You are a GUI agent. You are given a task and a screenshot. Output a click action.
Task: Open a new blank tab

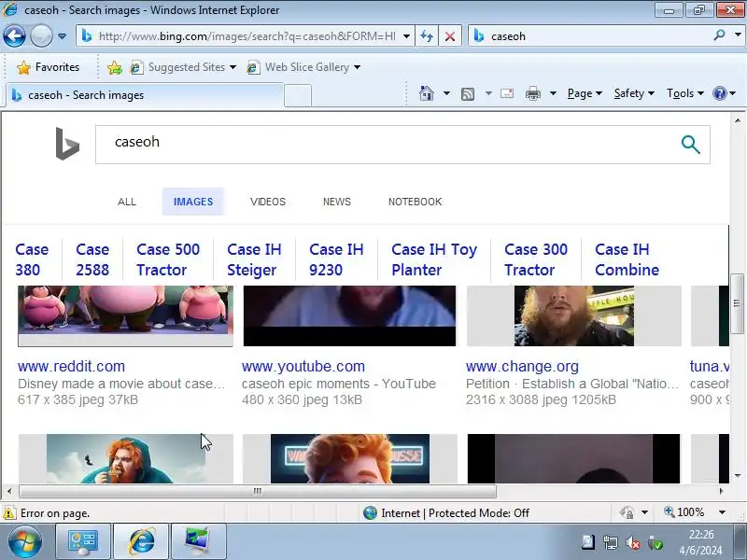pyautogui.click(x=298, y=96)
